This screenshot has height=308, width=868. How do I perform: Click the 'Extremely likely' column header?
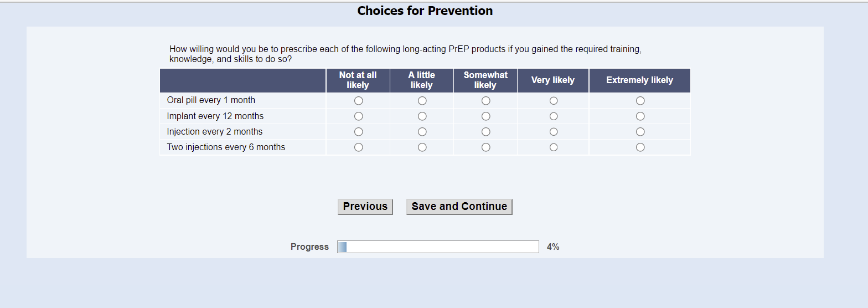coord(639,80)
